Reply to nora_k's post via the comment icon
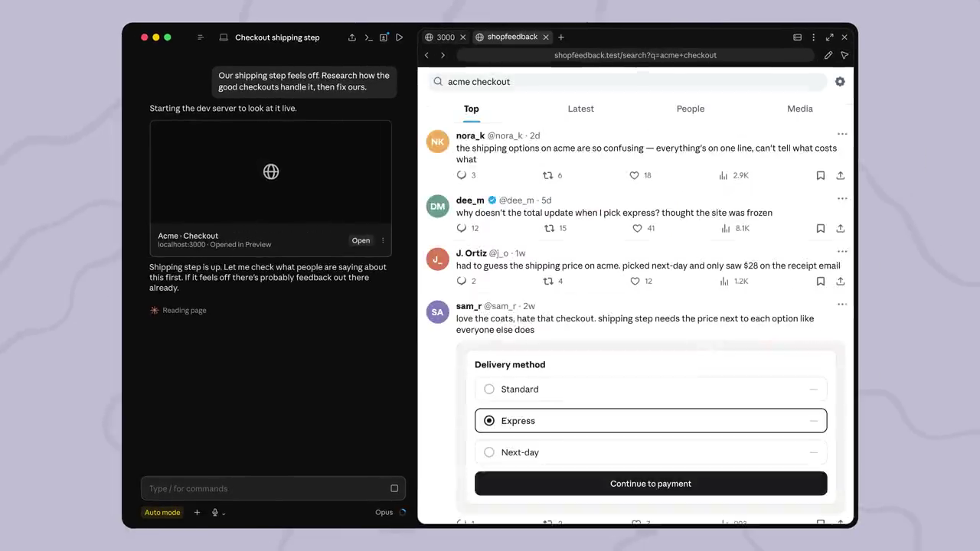Screen dimensions: 980x551 click(462, 175)
